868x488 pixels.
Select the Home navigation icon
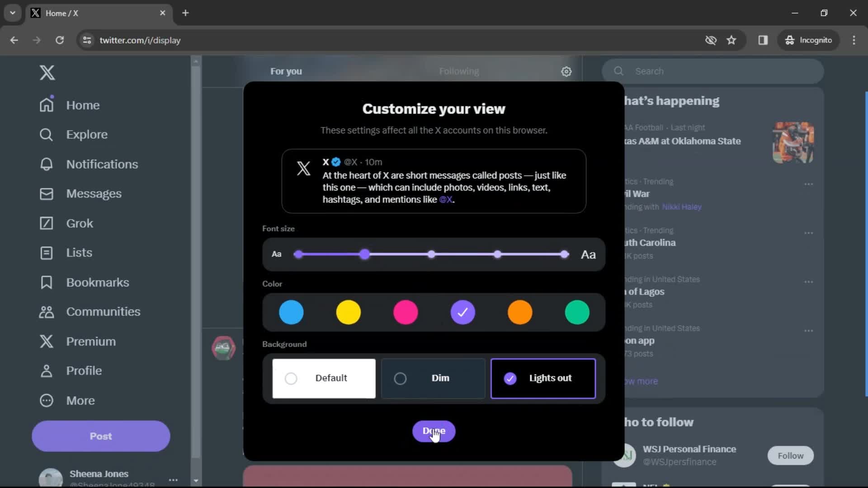(47, 104)
